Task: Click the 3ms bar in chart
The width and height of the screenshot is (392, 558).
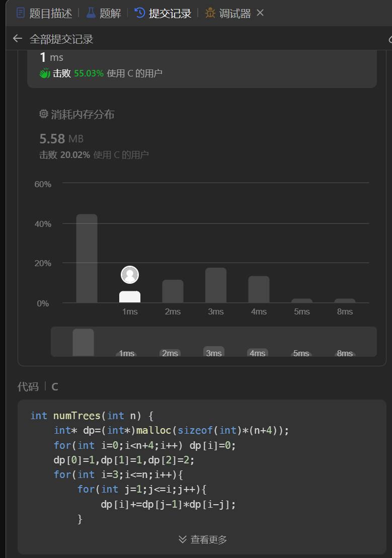Action: pyautogui.click(x=216, y=285)
